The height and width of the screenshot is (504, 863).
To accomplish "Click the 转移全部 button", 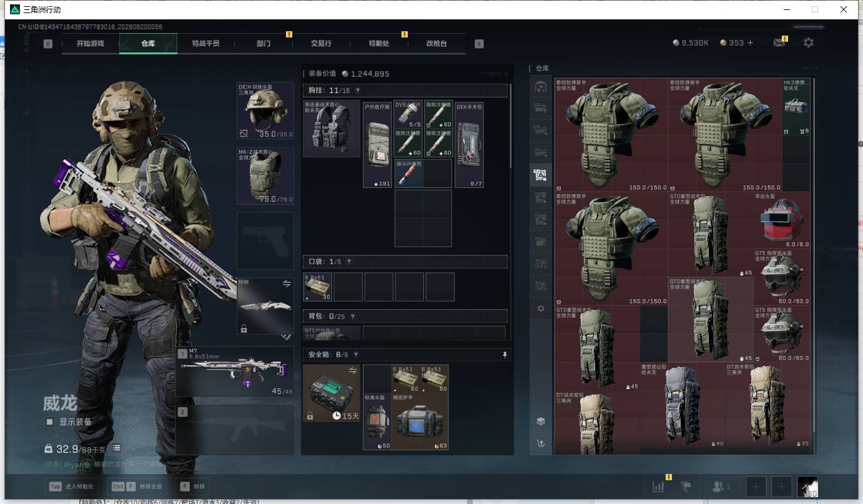I will pyautogui.click(x=136, y=486).
